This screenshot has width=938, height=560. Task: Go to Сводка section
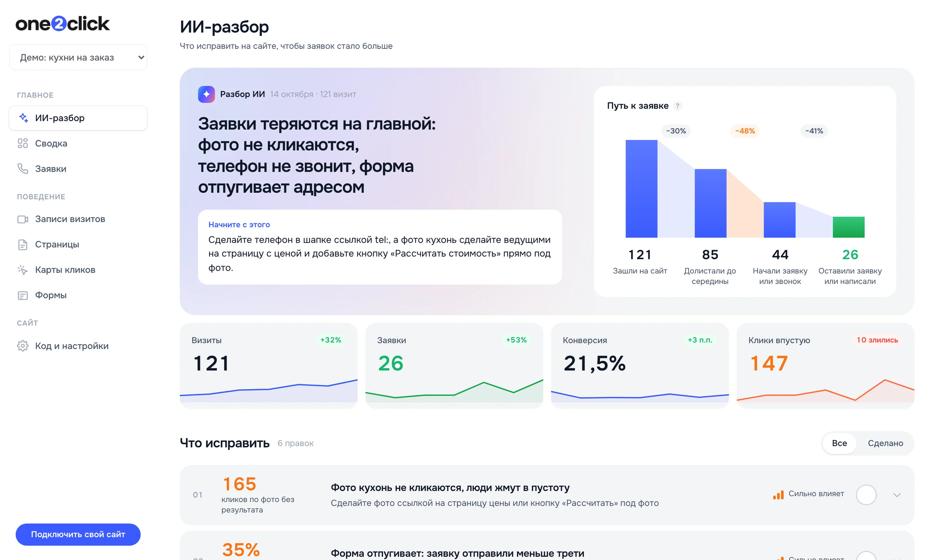(78, 143)
